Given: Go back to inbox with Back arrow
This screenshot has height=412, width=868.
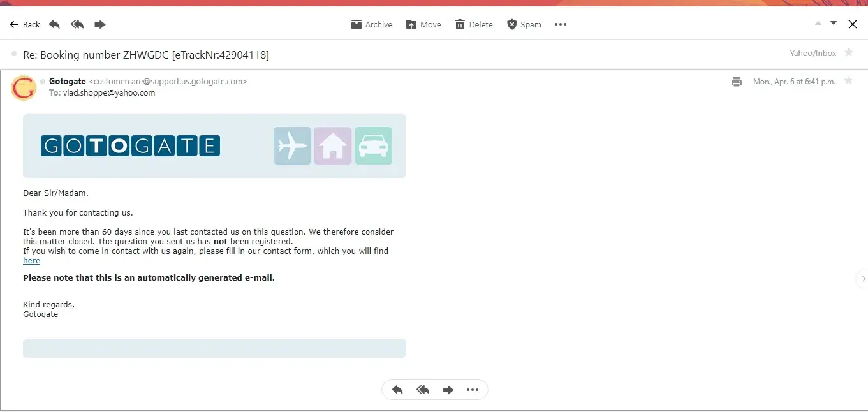Looking at the screenshot, I should pyautogui.click(x=25, y=24).
